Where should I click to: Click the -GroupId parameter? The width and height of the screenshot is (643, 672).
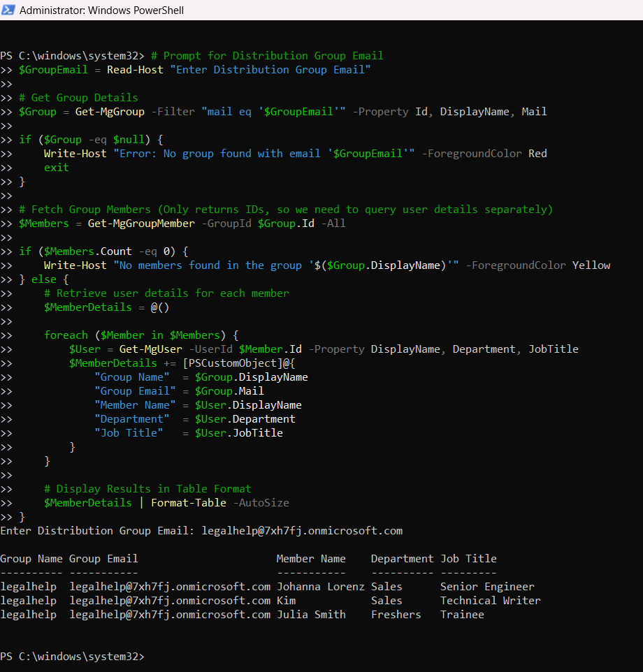[x=226, y=224]
